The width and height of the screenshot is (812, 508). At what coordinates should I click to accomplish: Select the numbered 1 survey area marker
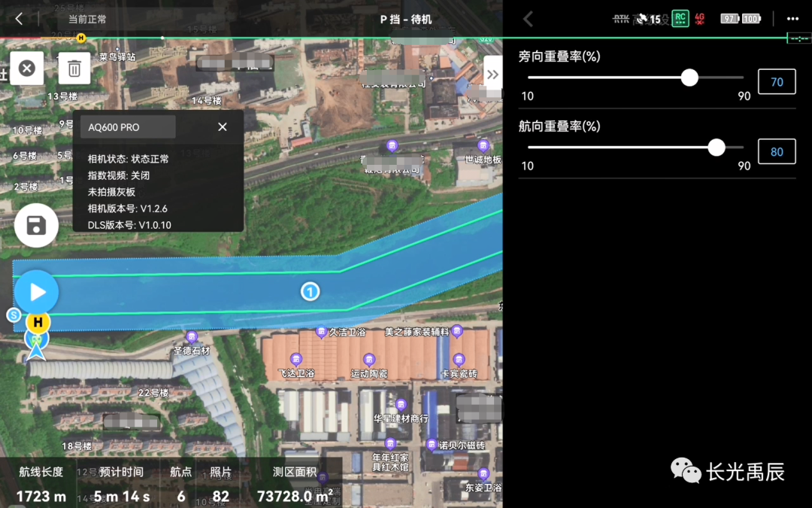[310, 291]
